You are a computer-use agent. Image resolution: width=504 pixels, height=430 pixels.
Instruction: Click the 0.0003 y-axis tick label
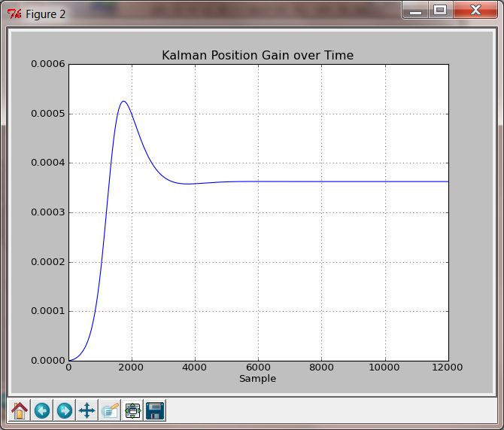click(x=48, y=212)
